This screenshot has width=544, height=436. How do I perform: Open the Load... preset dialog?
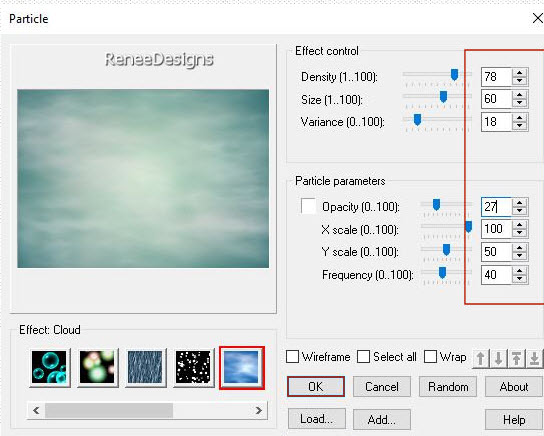tap(316, 419)
